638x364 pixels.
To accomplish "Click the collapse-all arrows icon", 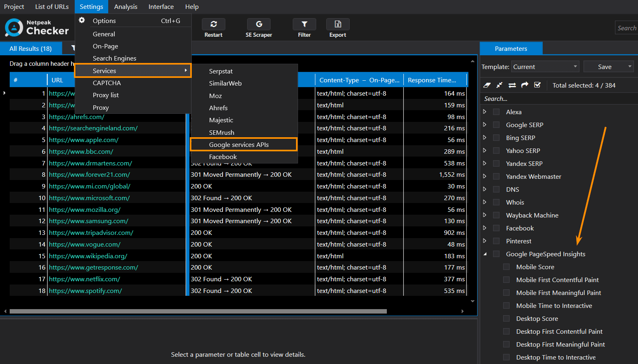I will (x=499, y=85).
